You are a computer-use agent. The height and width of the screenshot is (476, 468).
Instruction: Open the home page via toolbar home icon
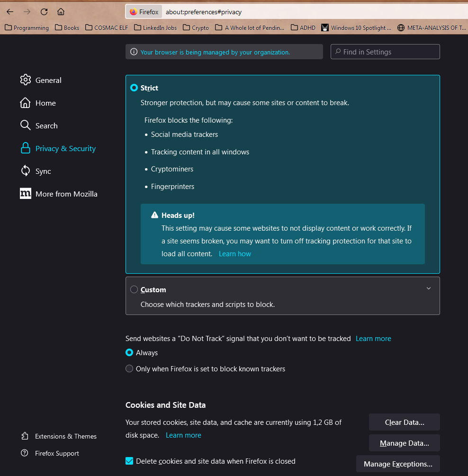point(61,12)
